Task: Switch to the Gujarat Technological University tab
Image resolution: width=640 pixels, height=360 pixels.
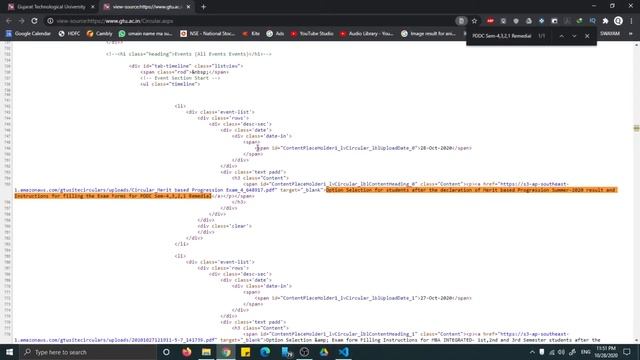Action: coord(50,7)
